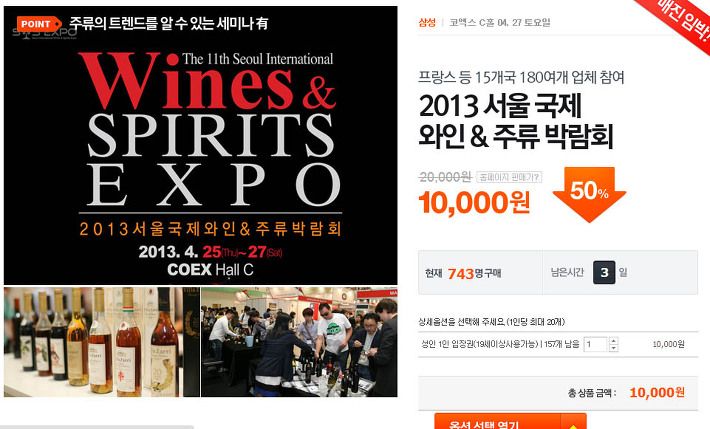Click the orange POINT badge on banner
The width and height of the screenshot is (710, 429).
(39, 24)
